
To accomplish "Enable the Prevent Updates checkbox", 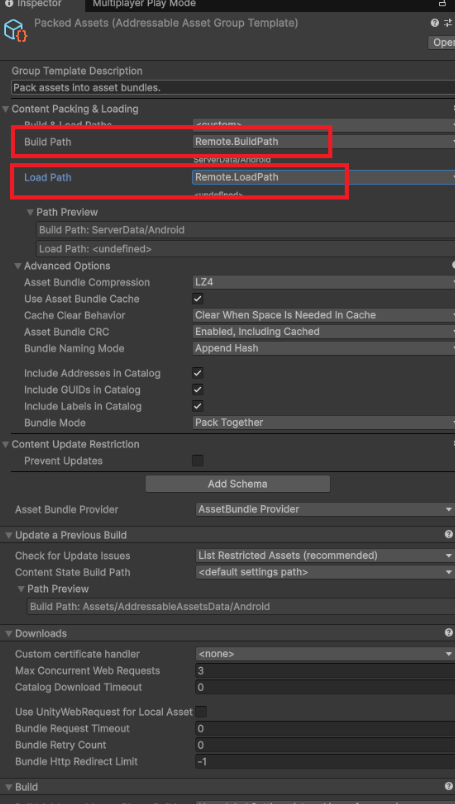I will click(x=197, y=460).
